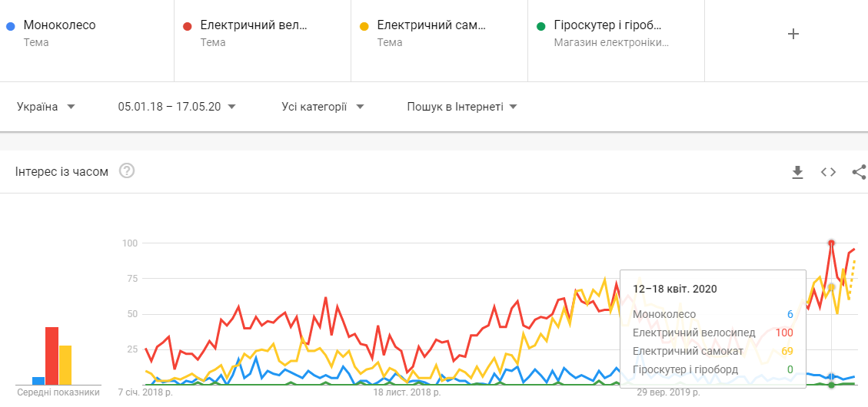Viewport: 868px width, 407px height.
Task: Click the red average bar in Середні показники
Action: 52,356
